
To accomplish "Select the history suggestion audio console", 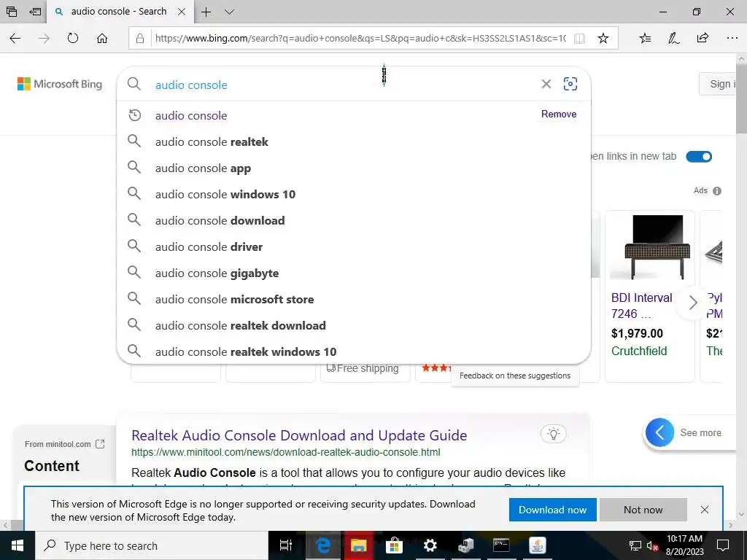I will coord(353,115).
